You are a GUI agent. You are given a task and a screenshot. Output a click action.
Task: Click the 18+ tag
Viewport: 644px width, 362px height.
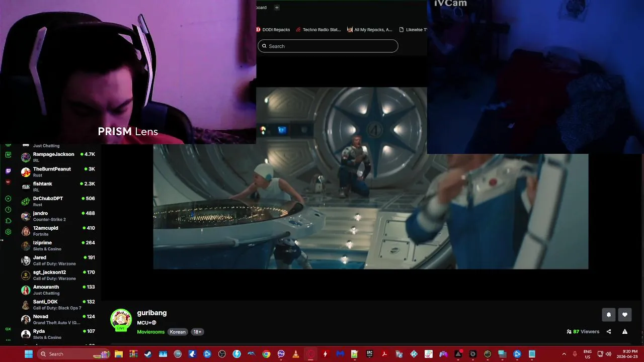(197, 332)
